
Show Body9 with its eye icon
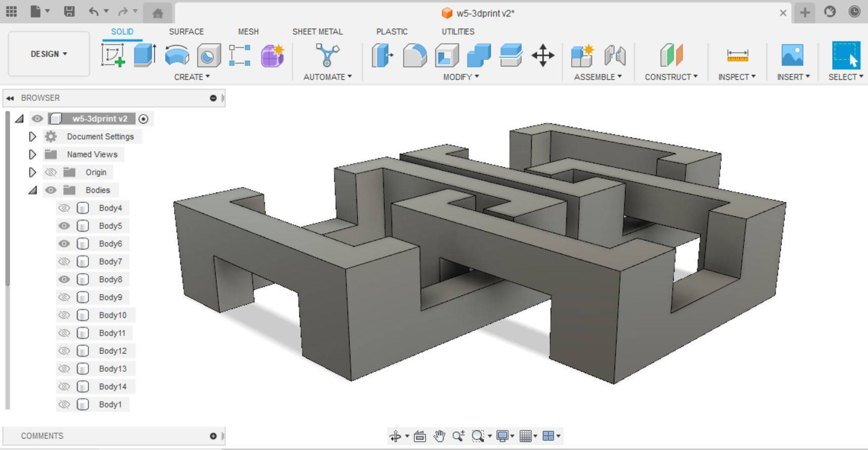tap(64, 297)
